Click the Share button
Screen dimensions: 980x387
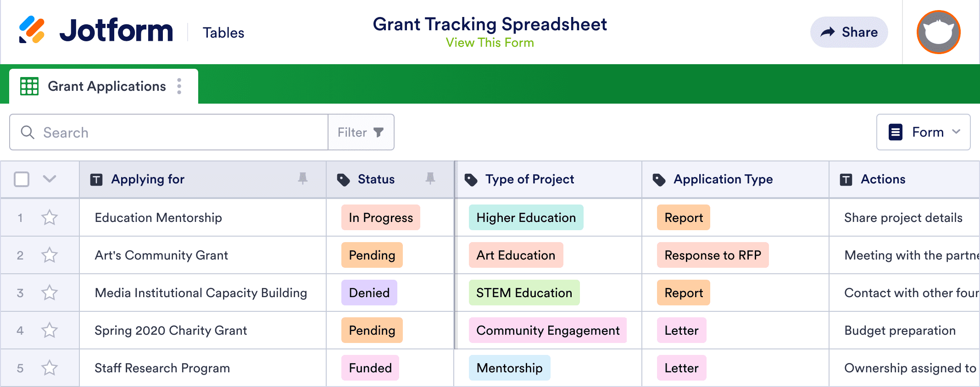tap(849, 32)
